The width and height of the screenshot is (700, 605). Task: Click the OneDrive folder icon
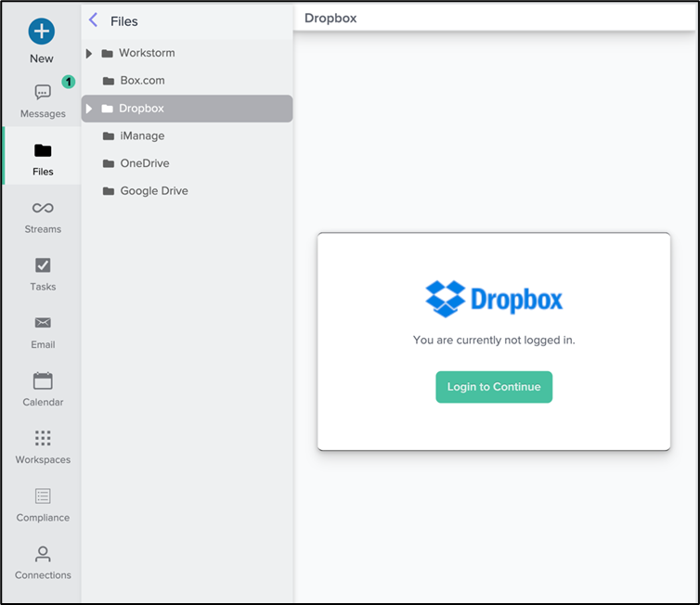[109, 163]
